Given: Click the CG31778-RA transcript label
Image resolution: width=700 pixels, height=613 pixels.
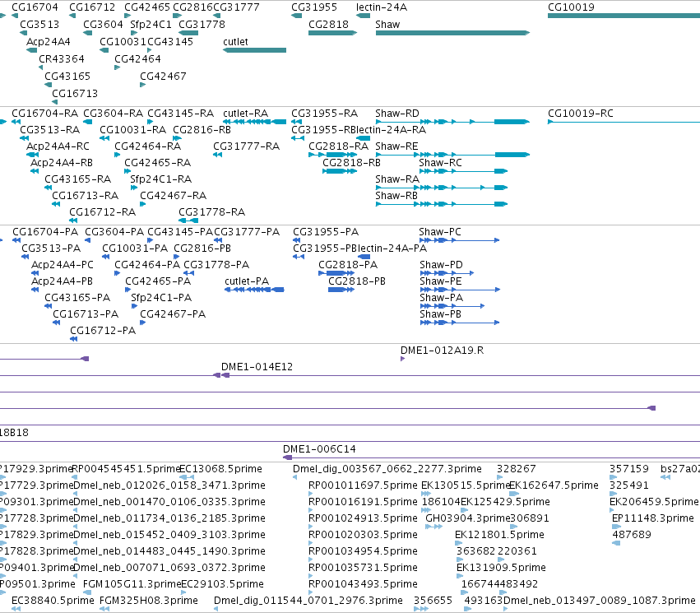Looking at the screenshot, I should pyautogui.click(x=211, y=212).
